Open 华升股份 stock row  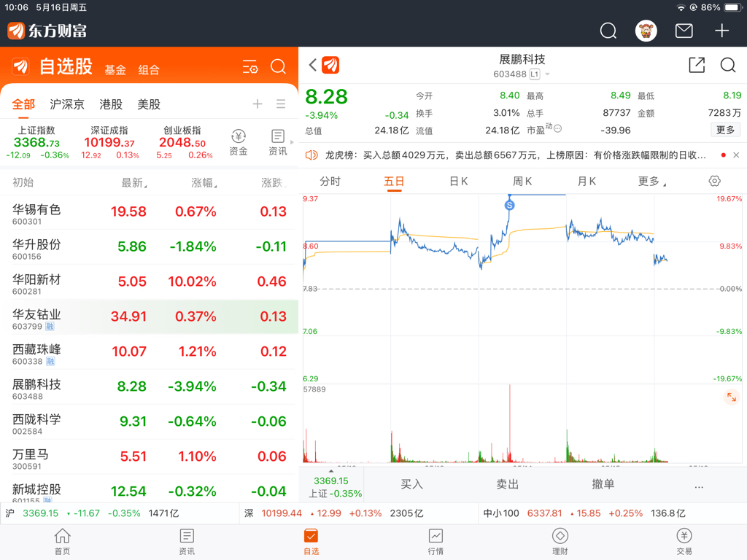click(x=149, y=247)
